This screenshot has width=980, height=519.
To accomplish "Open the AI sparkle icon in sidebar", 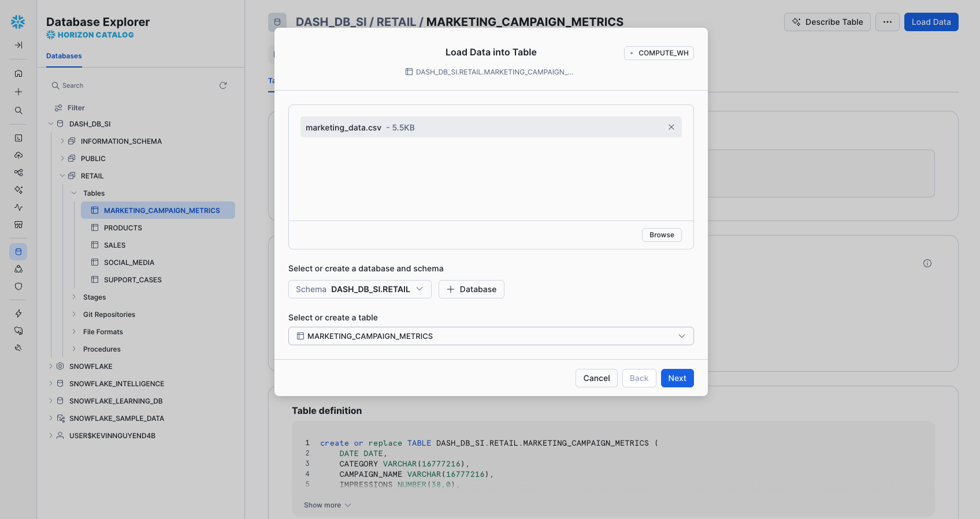I will [18, 190].
